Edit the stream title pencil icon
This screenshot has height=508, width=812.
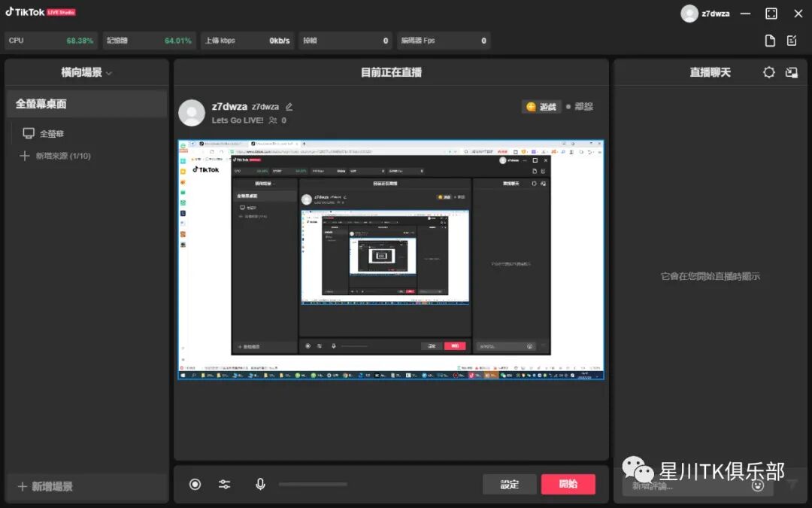(289, 107)
